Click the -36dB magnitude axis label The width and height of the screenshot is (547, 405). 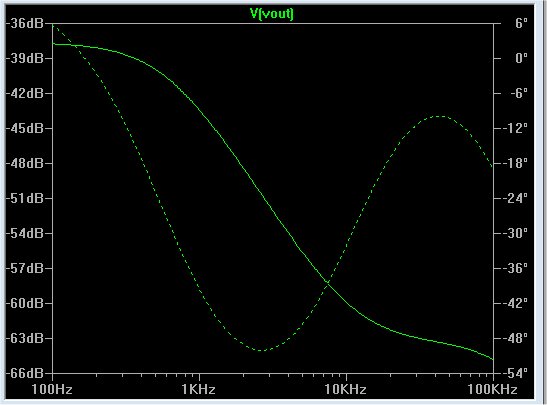pos(25,23)
